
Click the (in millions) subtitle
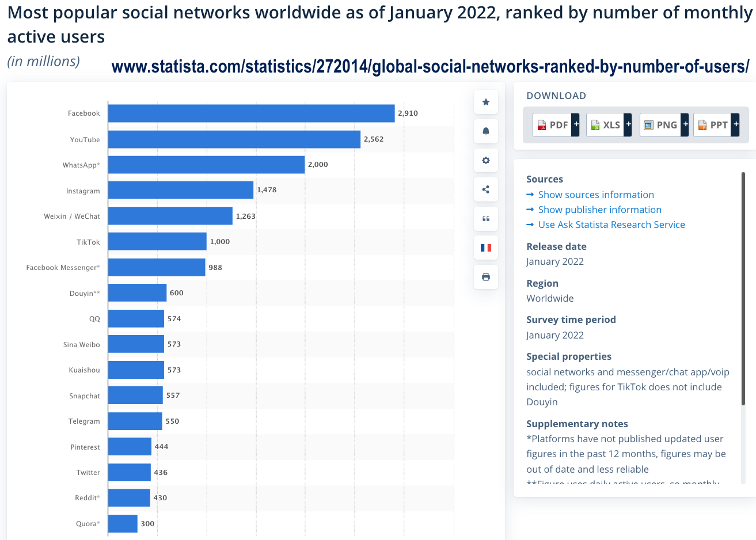(x=44, y=61)
